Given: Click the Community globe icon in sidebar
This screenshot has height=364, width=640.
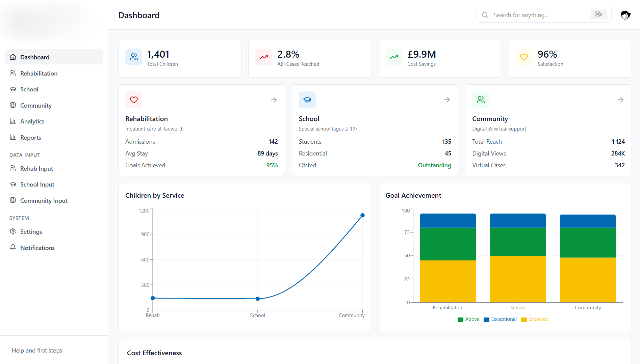Looking at the screenshot, I should click(13, 105).
